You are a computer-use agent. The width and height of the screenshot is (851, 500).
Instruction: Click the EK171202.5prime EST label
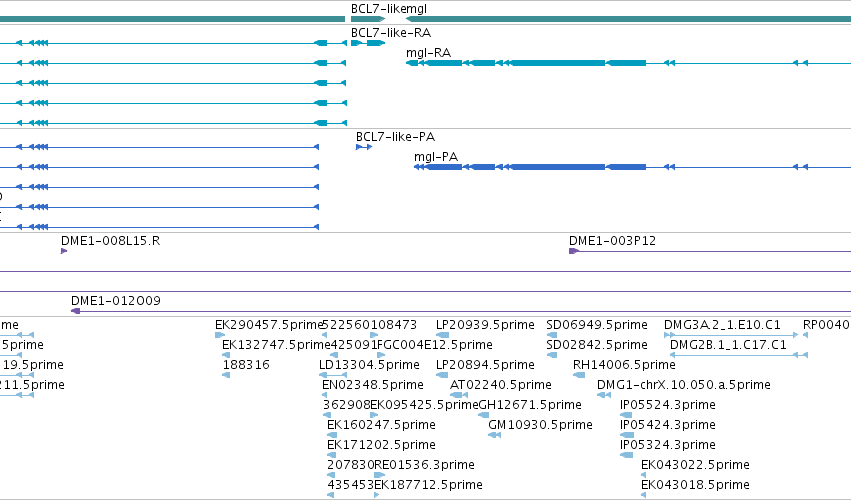(x=381, y=445)
